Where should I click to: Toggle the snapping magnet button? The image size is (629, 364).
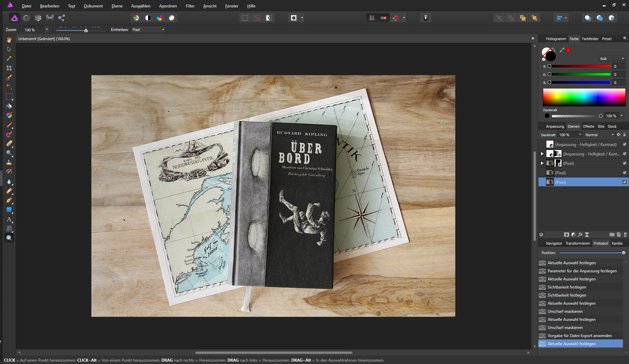396,18
